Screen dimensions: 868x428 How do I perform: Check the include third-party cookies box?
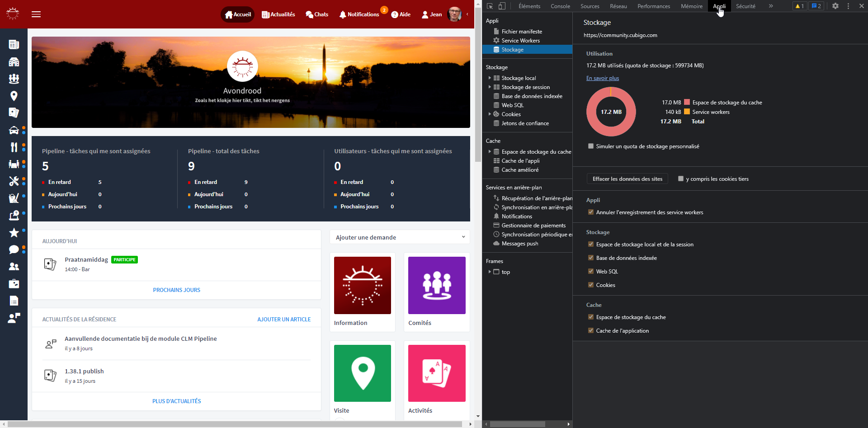pos(681,179)
